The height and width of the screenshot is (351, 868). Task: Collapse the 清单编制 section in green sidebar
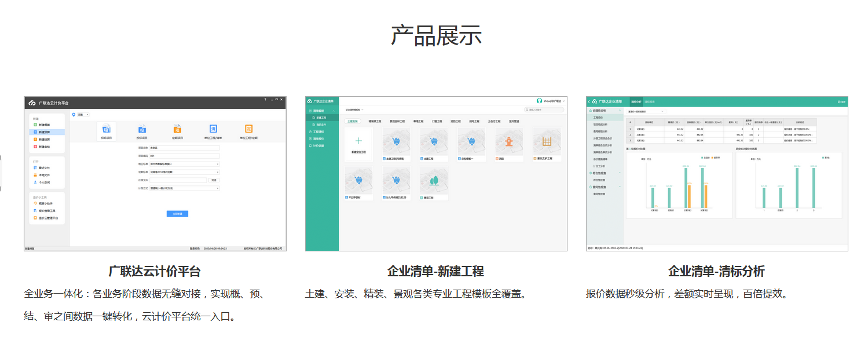[x=335, y=111]
